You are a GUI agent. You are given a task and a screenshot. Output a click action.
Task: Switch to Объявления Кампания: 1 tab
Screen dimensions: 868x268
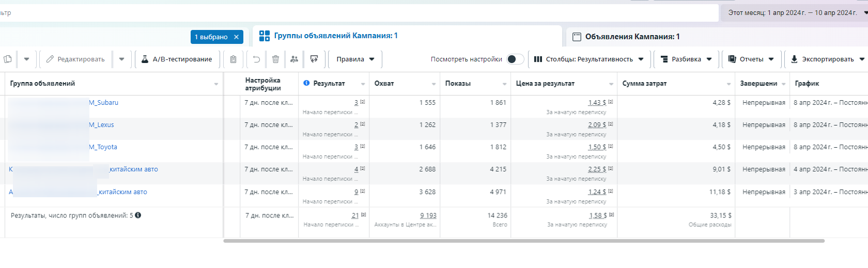[x=632, y=37]
